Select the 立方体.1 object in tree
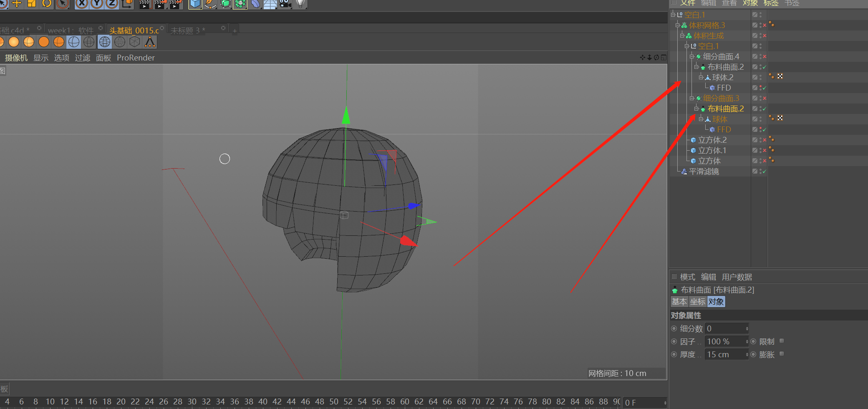 pyautogui.click(x=712, y=151)
